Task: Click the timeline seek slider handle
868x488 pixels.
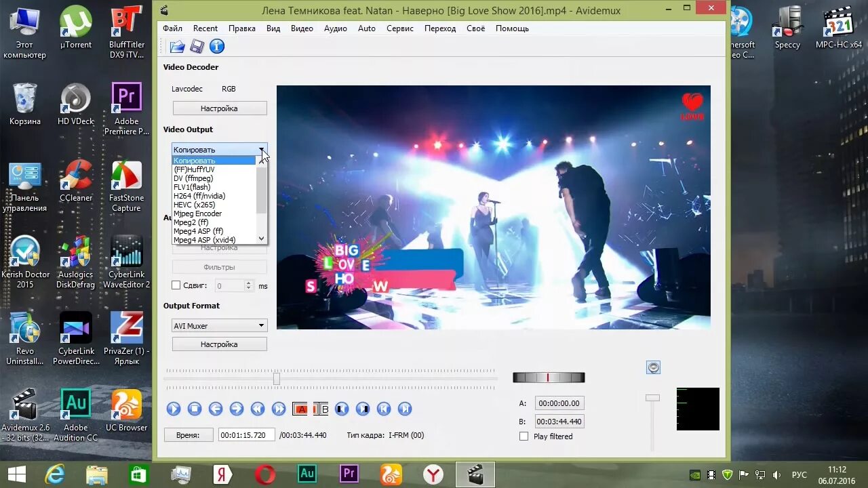Action: point(276,379)
